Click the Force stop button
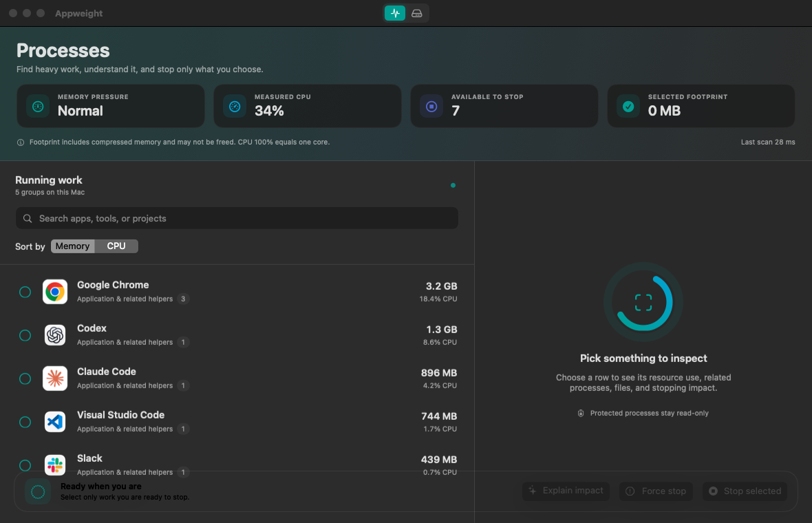Screen dimensions: 812x523 click(656, 491)
